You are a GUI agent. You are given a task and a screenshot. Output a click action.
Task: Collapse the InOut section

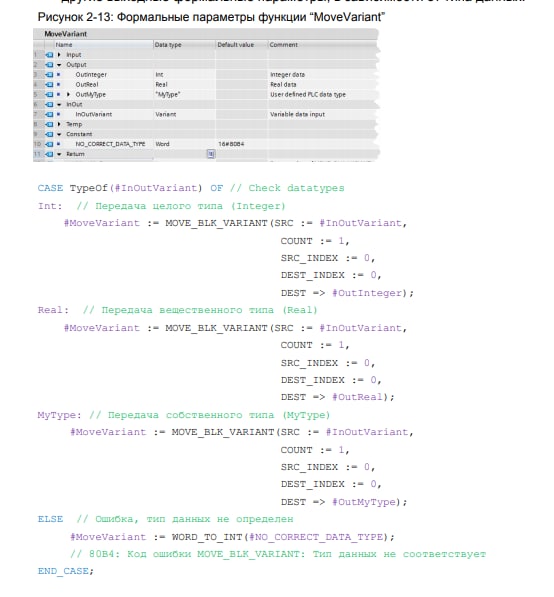[x=59, y=104]
